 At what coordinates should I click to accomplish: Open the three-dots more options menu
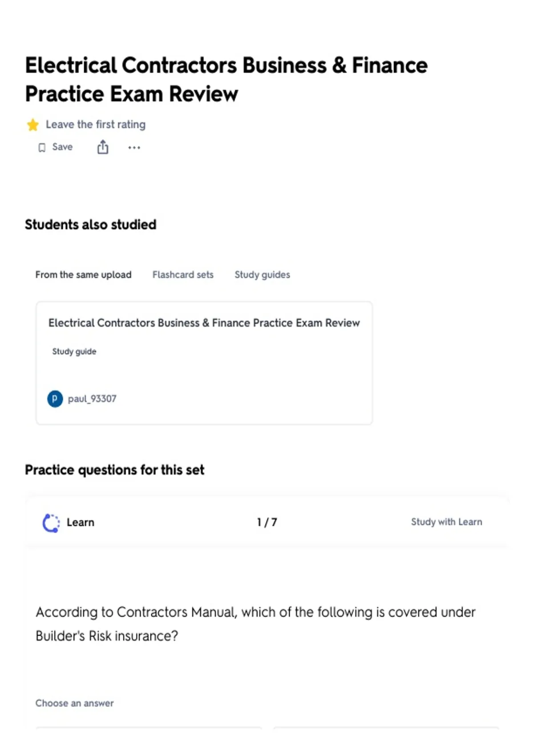134,148
